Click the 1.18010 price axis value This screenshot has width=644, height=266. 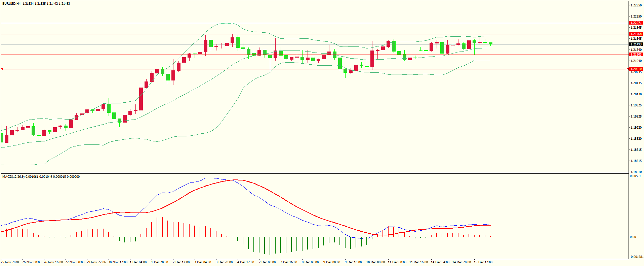[x=636, y=172]
